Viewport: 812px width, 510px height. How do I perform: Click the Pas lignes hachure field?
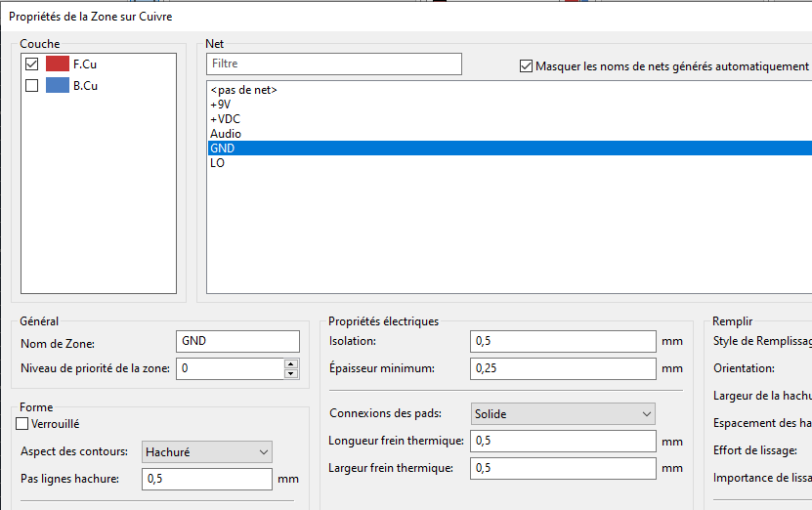(206, 479)
